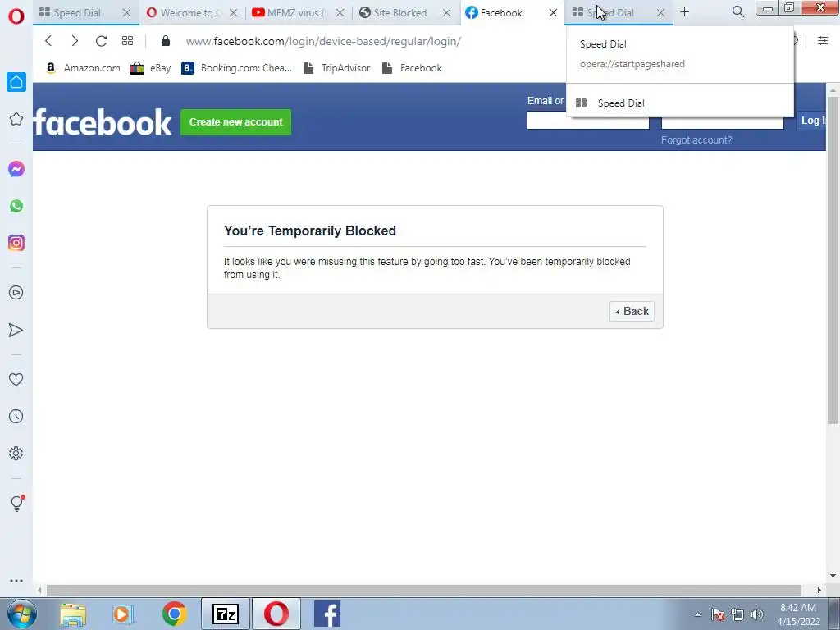Open sidebar setup three-dots menu
The height and width of the screenshot is (630, 840).
[x=16, y=580]
